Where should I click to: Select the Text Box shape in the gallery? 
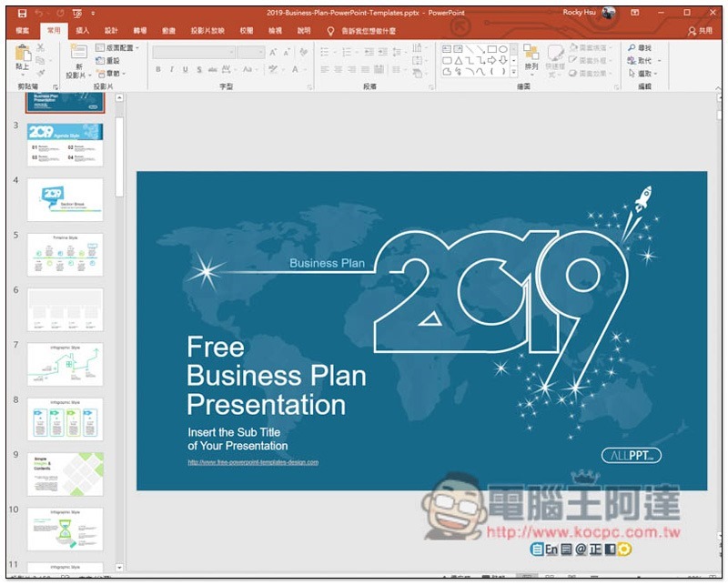447,49
